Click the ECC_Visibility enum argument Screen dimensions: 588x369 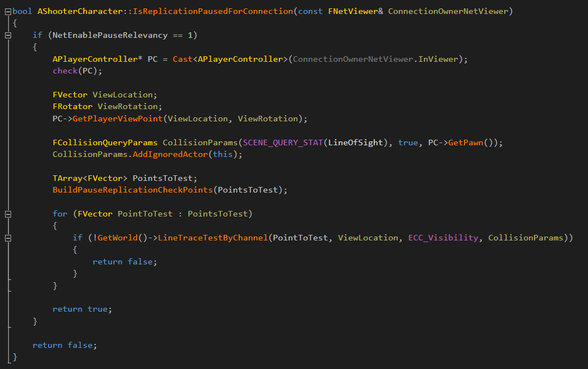coord(443,238)
